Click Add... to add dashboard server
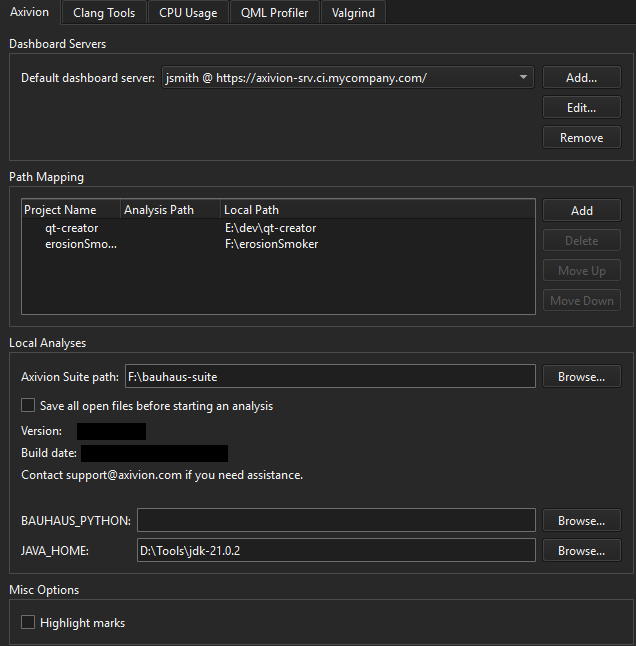The height and width of the screenshot is (646, 636). click(x=581, y=78)
